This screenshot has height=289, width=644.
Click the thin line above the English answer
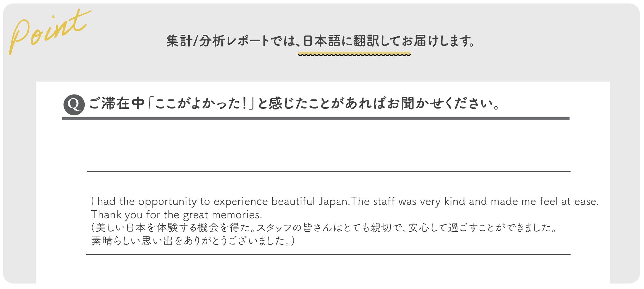click(329, 171)
